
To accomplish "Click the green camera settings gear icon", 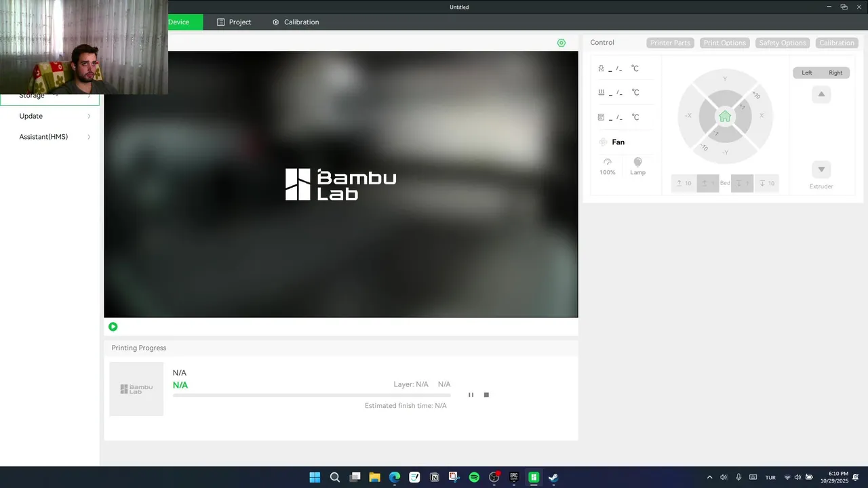I will (x=561, y=43).
